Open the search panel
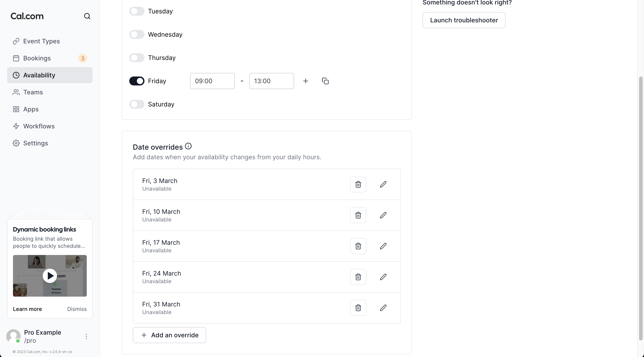 [x=87, y=16]
